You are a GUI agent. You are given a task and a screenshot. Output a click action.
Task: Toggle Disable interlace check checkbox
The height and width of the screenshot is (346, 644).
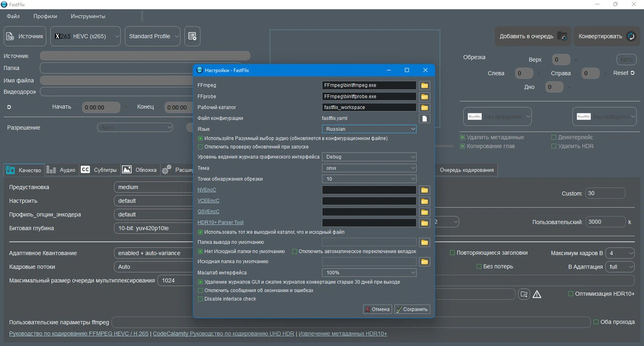click(201, 299)
